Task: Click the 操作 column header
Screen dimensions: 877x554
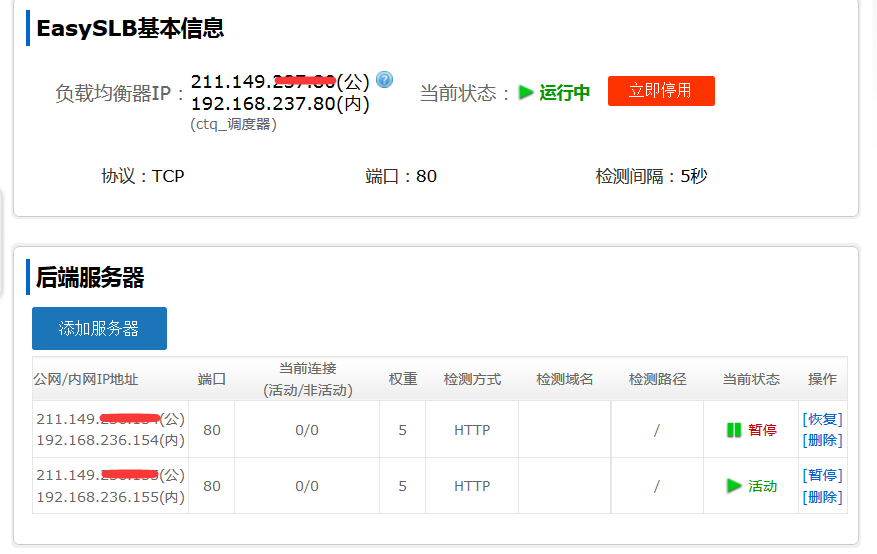Action: click(x=822, y=380)
